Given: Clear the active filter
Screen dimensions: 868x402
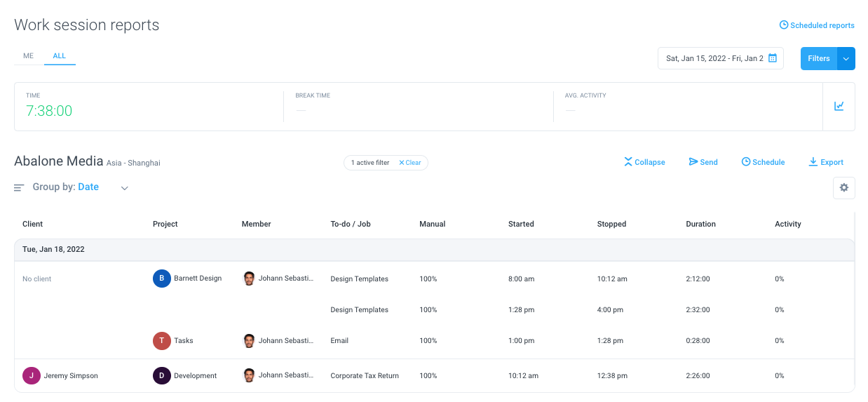Looking at the screenshot, I should (410, 163).
